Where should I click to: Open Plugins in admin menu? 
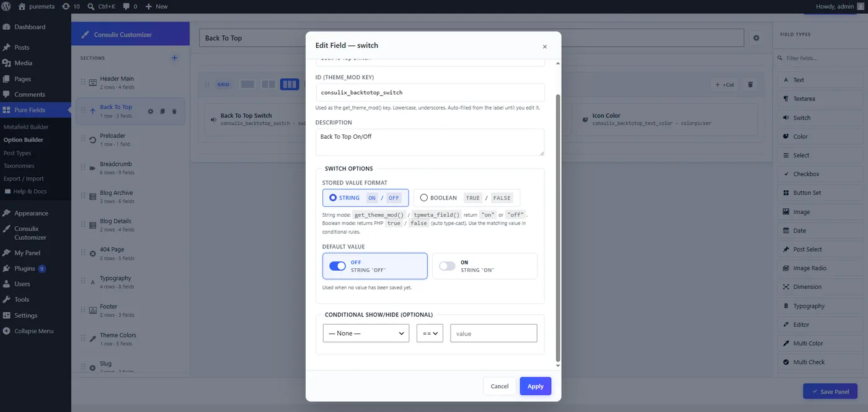pyautogui.click(x=35, y=268)
